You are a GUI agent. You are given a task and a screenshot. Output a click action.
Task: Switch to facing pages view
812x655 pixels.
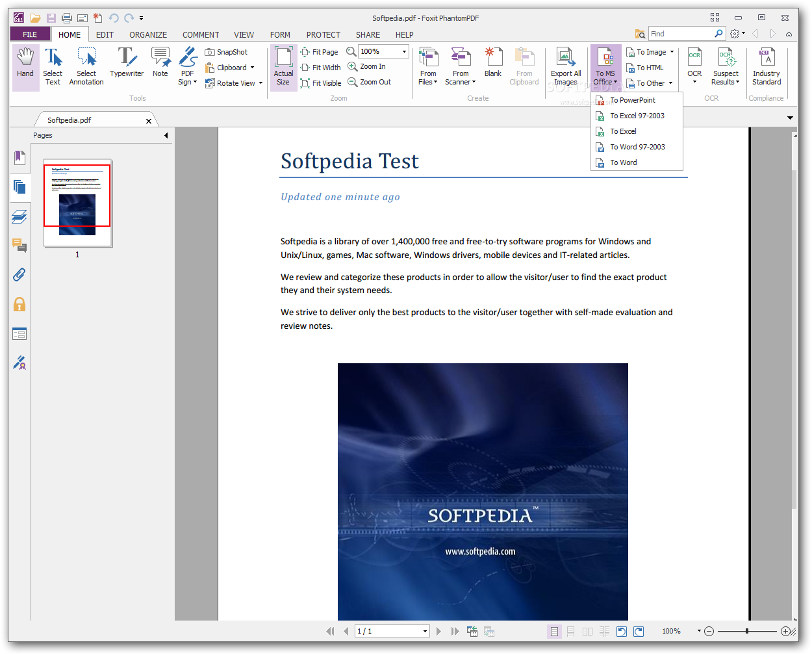(587, 631)
